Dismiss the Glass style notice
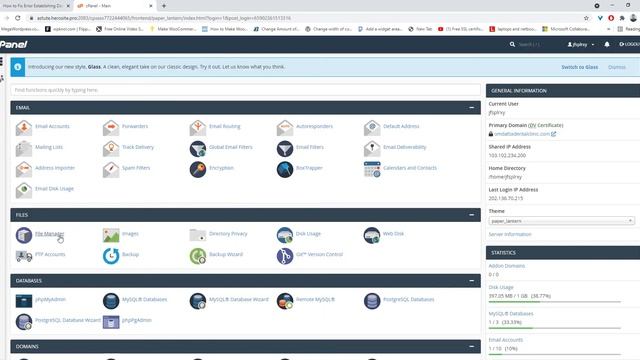Viewport: 640px width, 360px height. tap(616, 67)
